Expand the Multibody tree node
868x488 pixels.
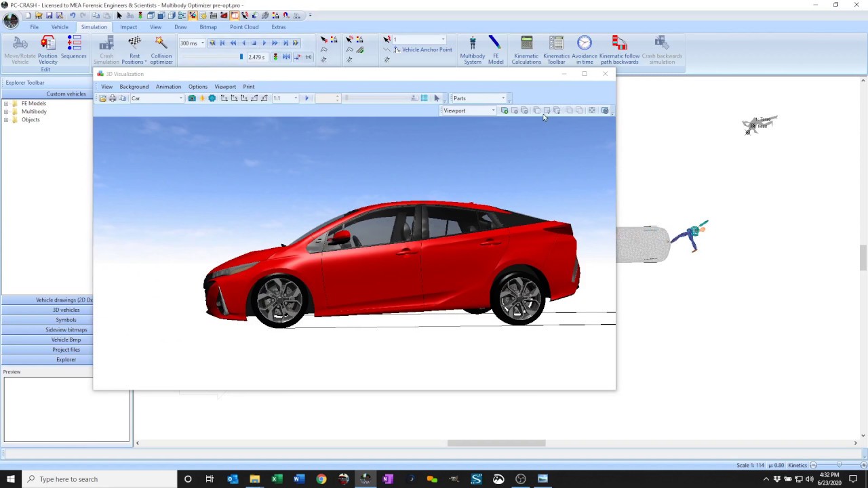[x=6, y=112]
